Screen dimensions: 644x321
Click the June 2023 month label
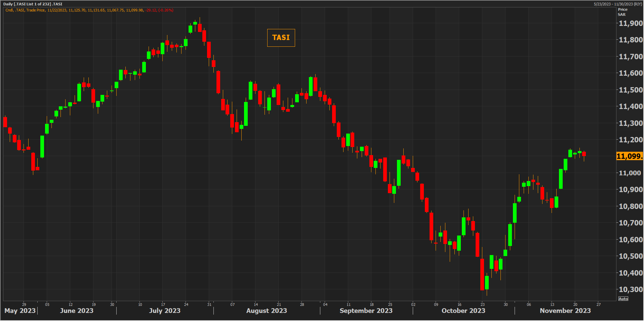tap(77, 311)
